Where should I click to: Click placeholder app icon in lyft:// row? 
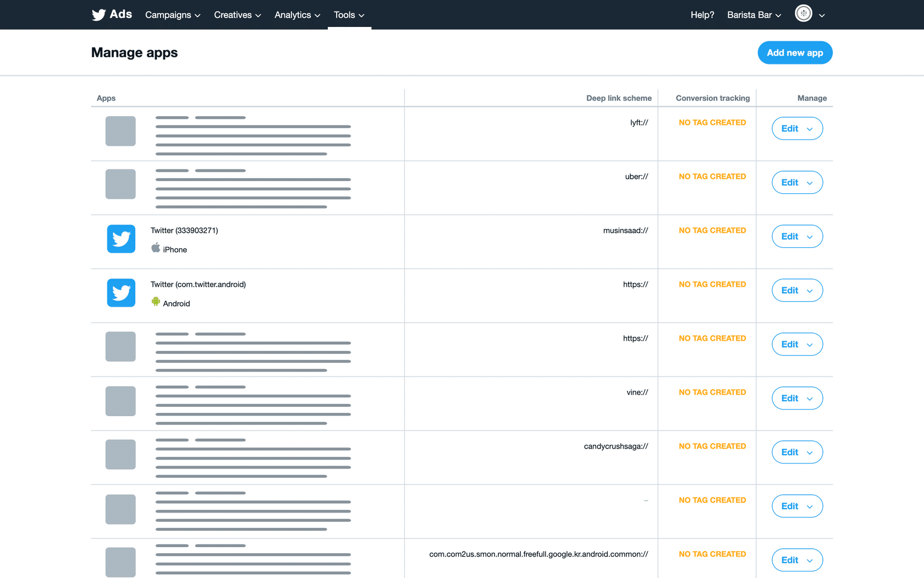[x=120, y=131]
